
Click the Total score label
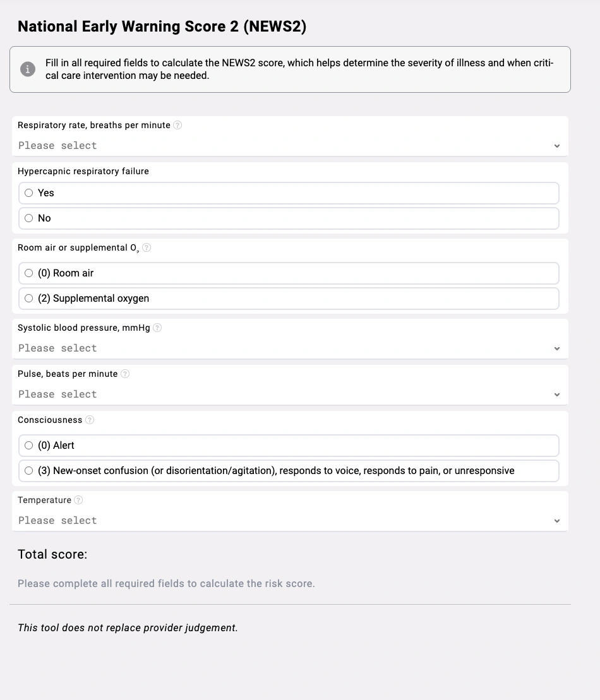(x=52, y=554)
